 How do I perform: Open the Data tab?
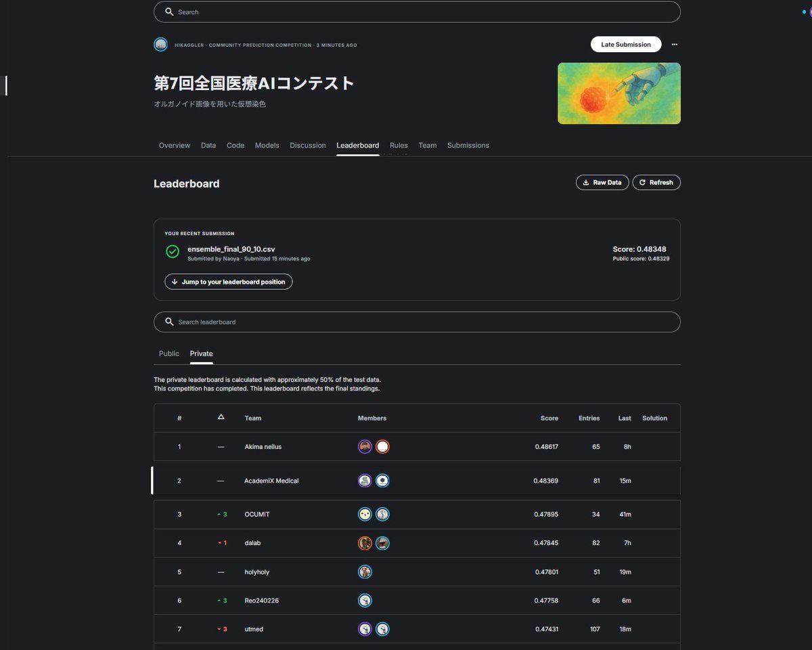(208, 146)
